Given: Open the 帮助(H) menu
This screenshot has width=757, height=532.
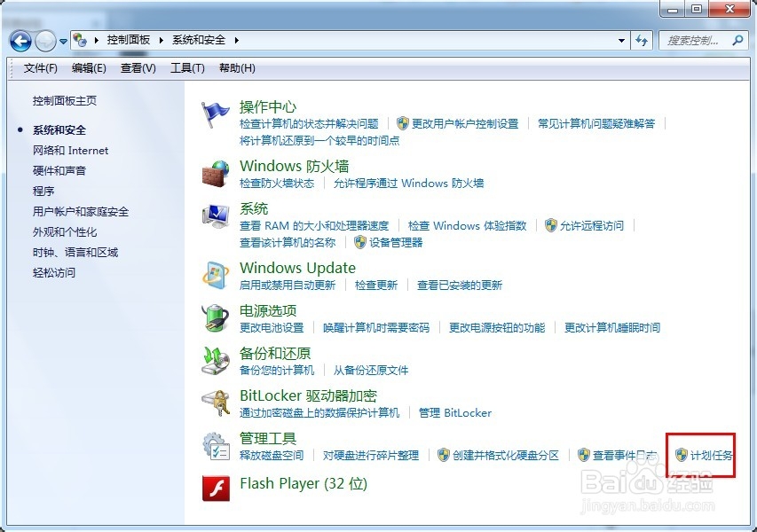Looking at the screenshot, I should (x=237, y=68).
